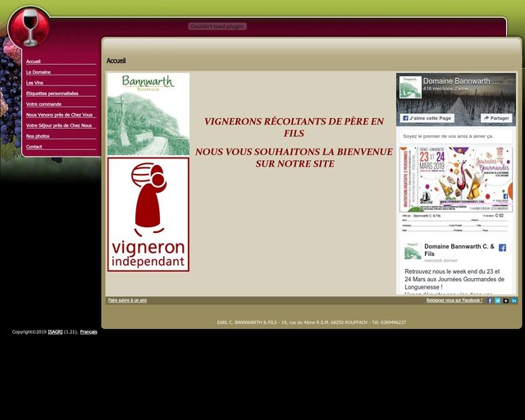Click 'Soyez le premier de vos amis' text
The width and height of the screenshot is (525, 420).
click(x=448, y=136)
